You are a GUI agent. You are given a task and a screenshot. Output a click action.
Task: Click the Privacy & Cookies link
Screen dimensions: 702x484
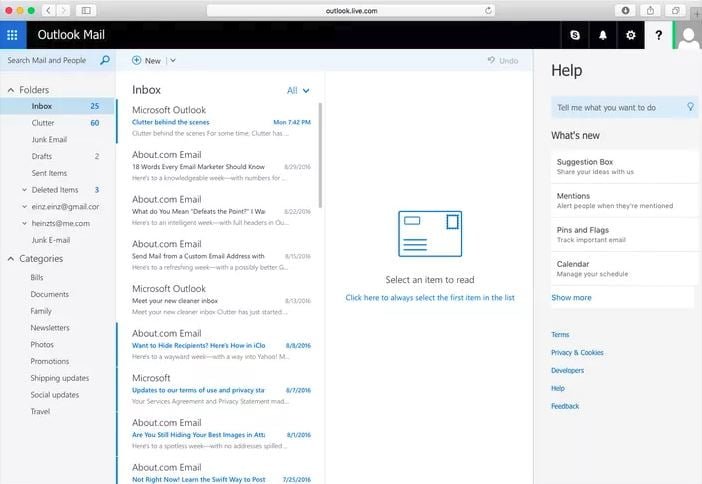[x=577, y=353]
